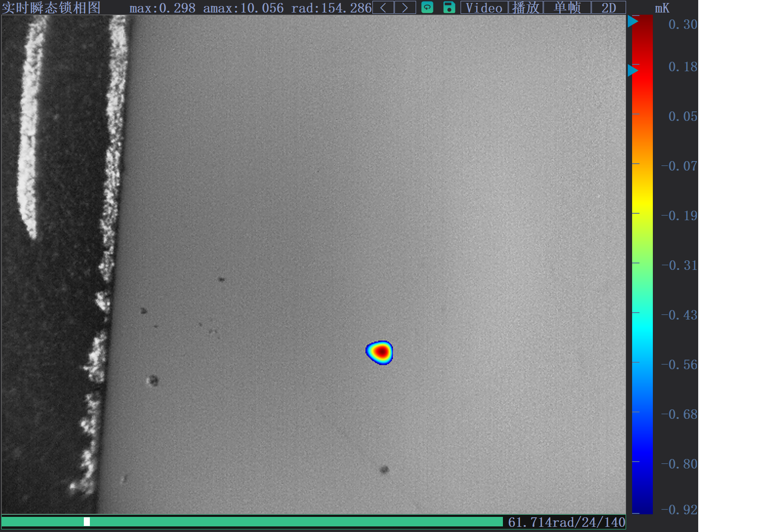760x532 pixels.
Task: Click the 61.714rad/24/140 frame readout
Action: 566,522
